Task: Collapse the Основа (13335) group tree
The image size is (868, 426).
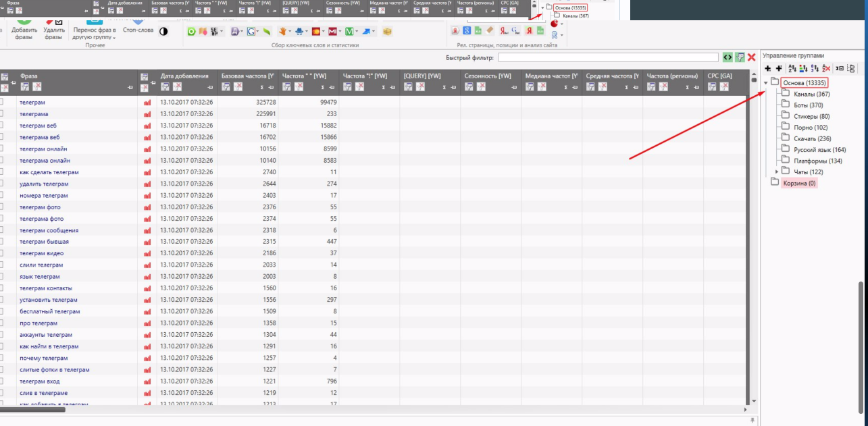Action: point(766,82)
